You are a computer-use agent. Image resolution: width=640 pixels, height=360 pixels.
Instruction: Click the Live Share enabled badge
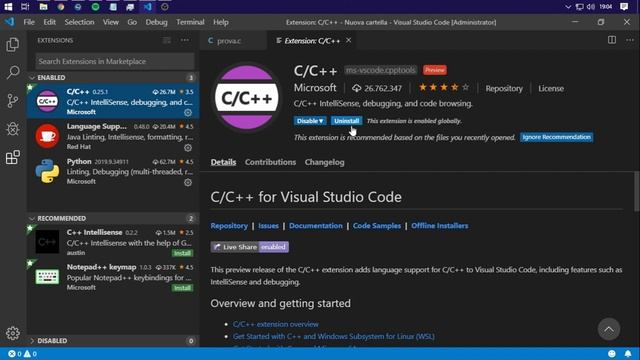click(250, 247)
